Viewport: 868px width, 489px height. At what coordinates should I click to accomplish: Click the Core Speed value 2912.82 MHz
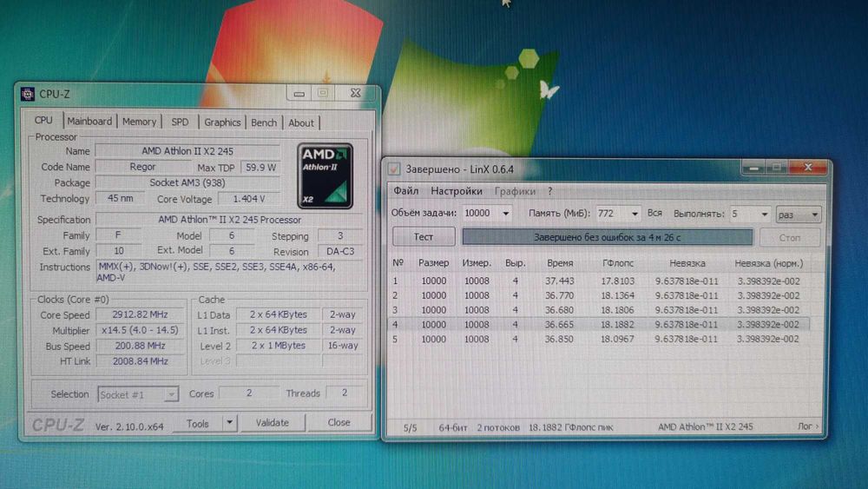(140, 314)
